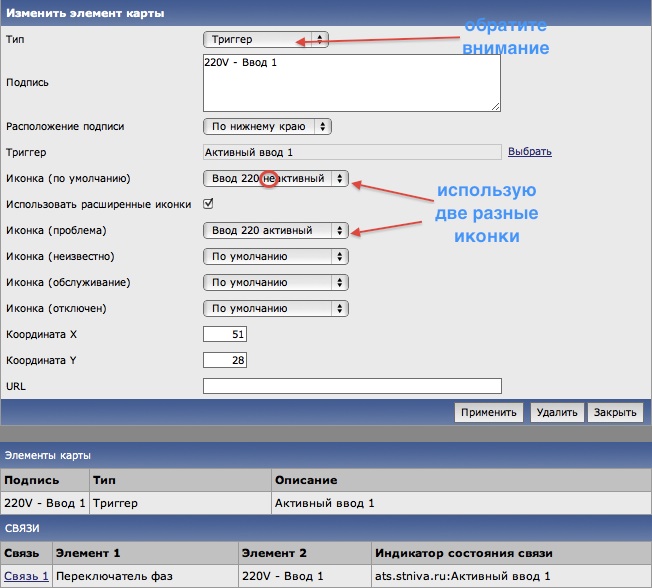
Task: Open the Связь 1 link
Action: click(x=26, y=576)
